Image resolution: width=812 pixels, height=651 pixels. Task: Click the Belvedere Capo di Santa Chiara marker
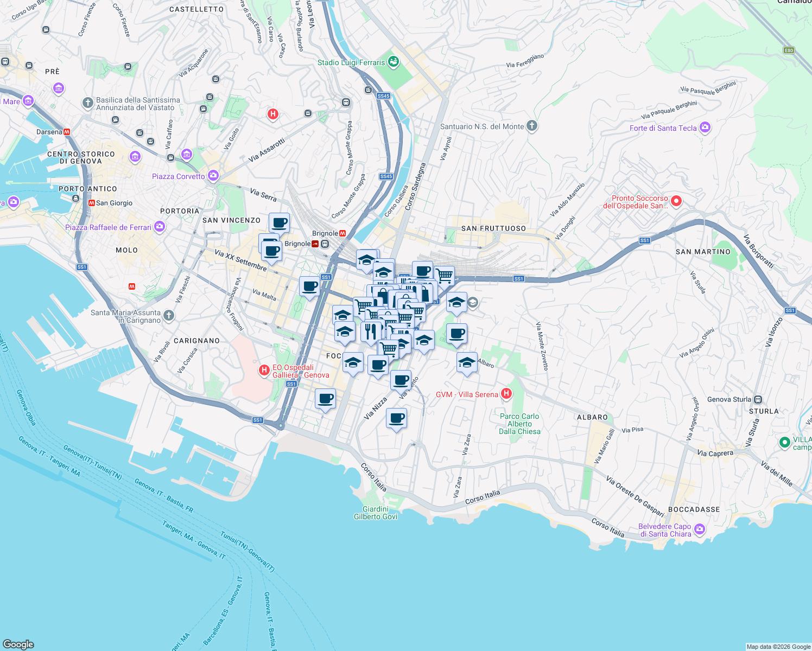pos(700,528)
